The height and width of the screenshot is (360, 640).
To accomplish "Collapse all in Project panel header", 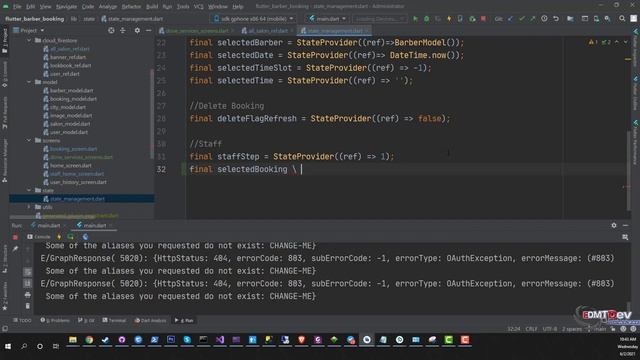I will click(x=123, y=30).
